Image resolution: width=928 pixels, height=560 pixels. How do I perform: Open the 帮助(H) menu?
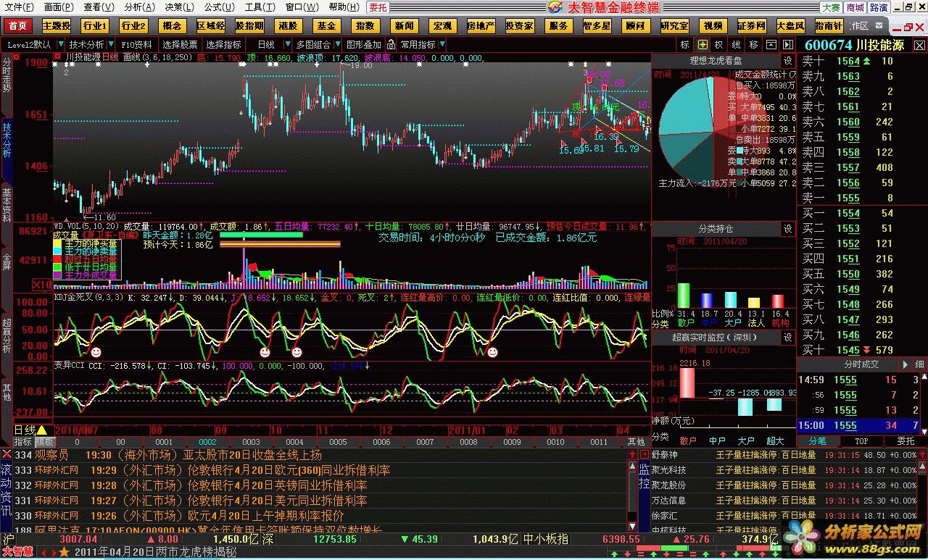tap(344, 7)
